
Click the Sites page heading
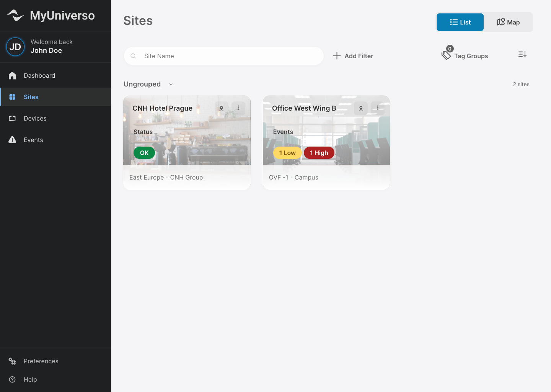pyautogui.click(x=138, y=21)
